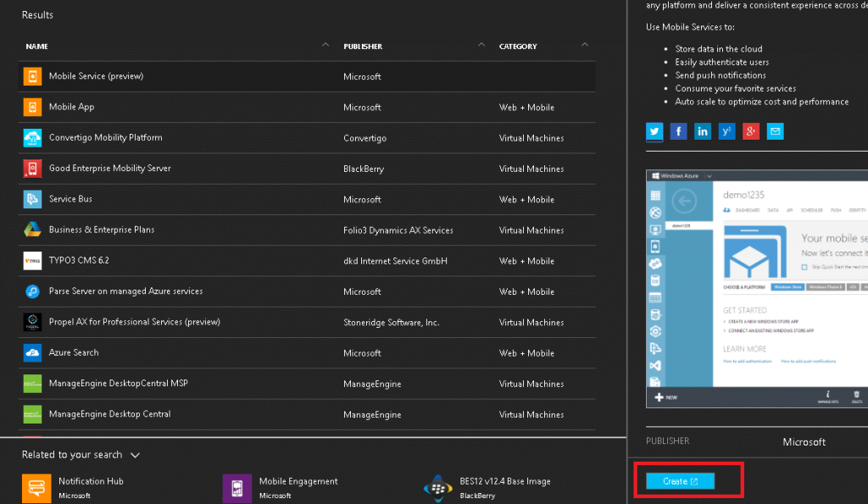The image size is (868, 504).
Task: Select Business & Enterprise Plans result
Action: coord(307,230)
